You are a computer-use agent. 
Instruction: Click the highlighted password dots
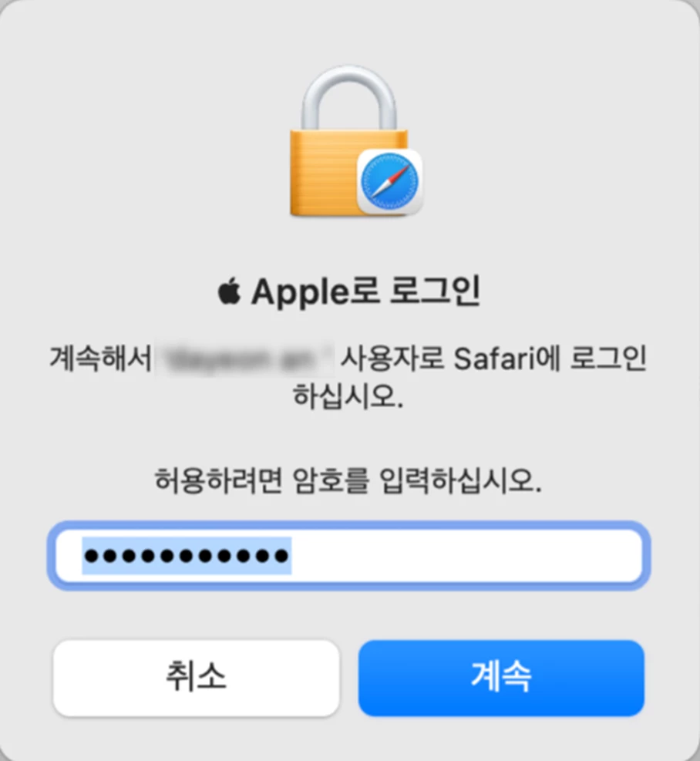pyautogui.click(x=187, y=556)
